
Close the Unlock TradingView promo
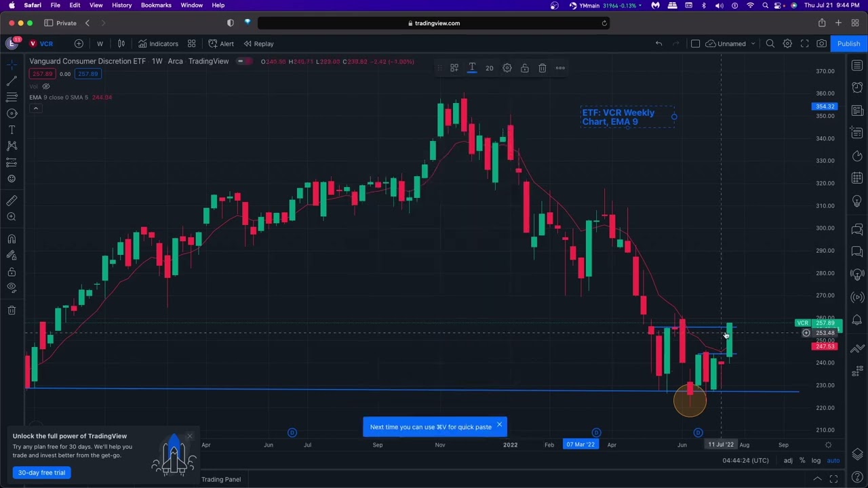(x=190, y=436)
